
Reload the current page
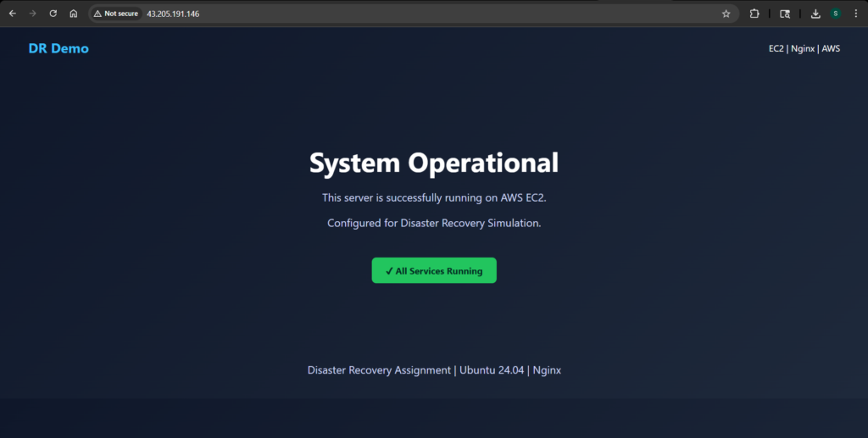53,14
